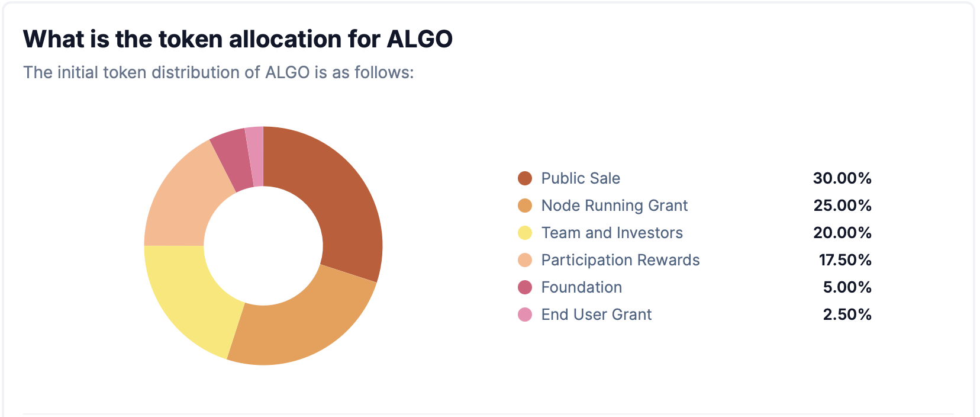Click the Node Running Grant legend dot

coord(525,206)
